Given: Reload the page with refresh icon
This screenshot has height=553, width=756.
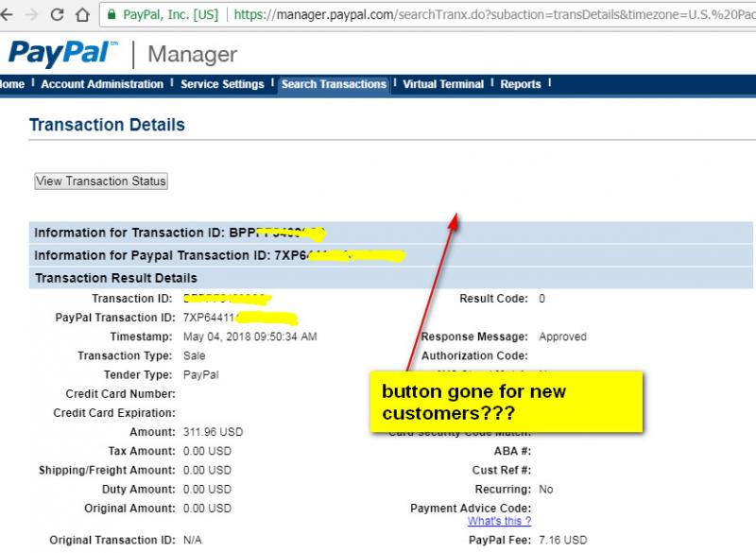Looking at the screenshot, I should [x=57, y=14].
